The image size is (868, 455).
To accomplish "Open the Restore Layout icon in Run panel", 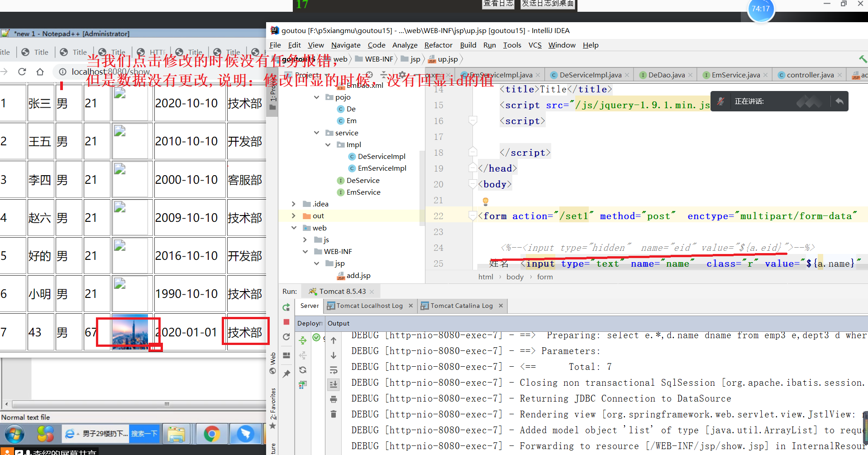I will [x=286, y=355].
